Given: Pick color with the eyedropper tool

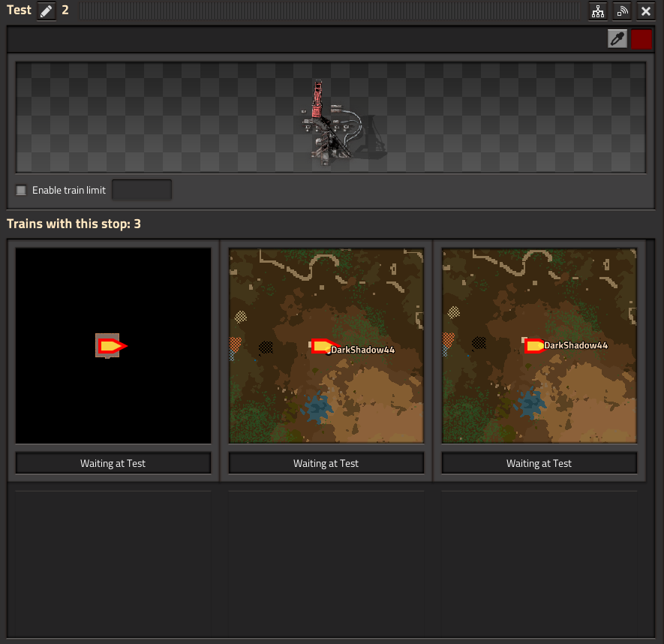Looking at the screenshot, I should pyautogui.click(x=617, y=39).
